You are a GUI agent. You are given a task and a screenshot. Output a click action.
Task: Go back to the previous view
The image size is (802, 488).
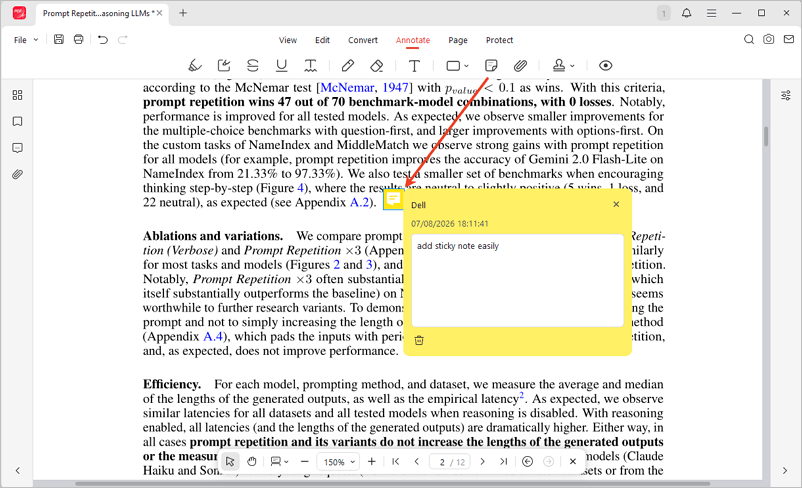point(527,461)
